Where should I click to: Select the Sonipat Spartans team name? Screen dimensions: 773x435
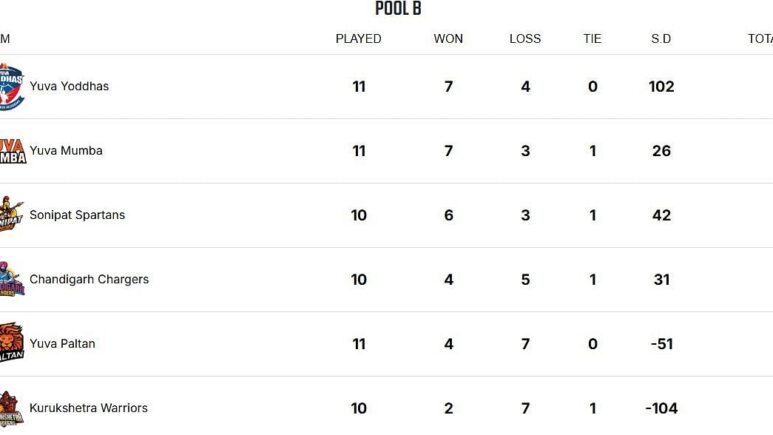[x=77, y=215]
